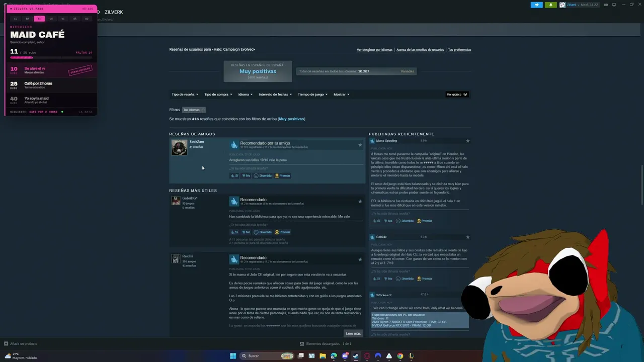The image size is (644, 362).
Task: Open SockZam's profile avatar
Action: [x=179, y=147]
